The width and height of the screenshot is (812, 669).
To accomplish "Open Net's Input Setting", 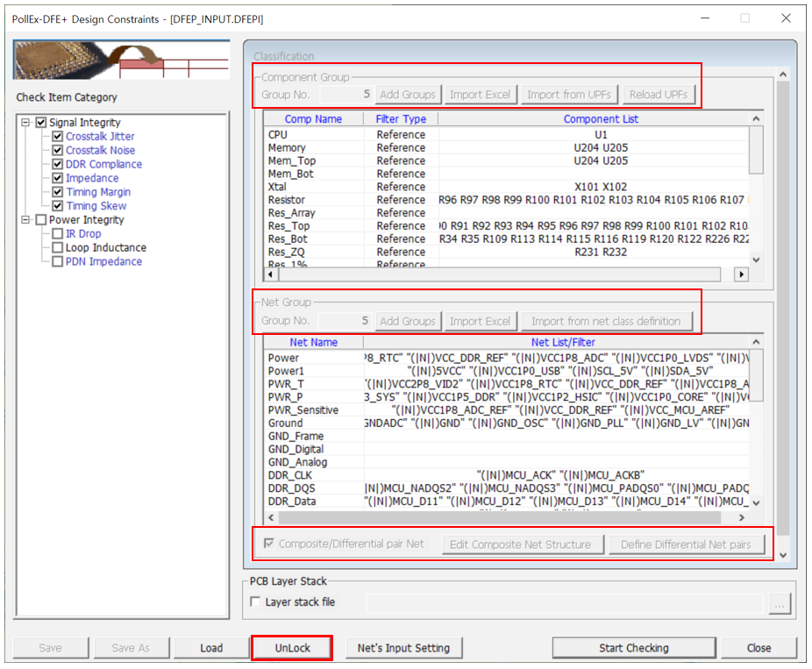I will (x=403, y=648).
